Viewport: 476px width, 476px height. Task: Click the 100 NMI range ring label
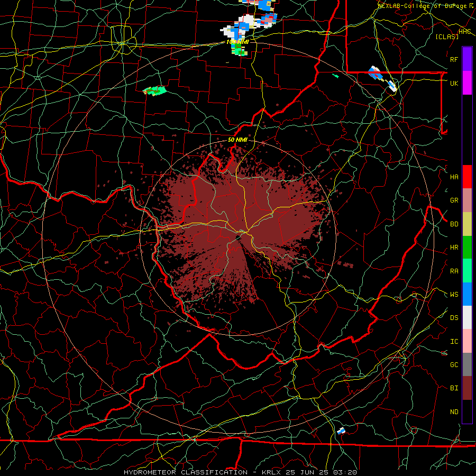[x=237, y=42]
